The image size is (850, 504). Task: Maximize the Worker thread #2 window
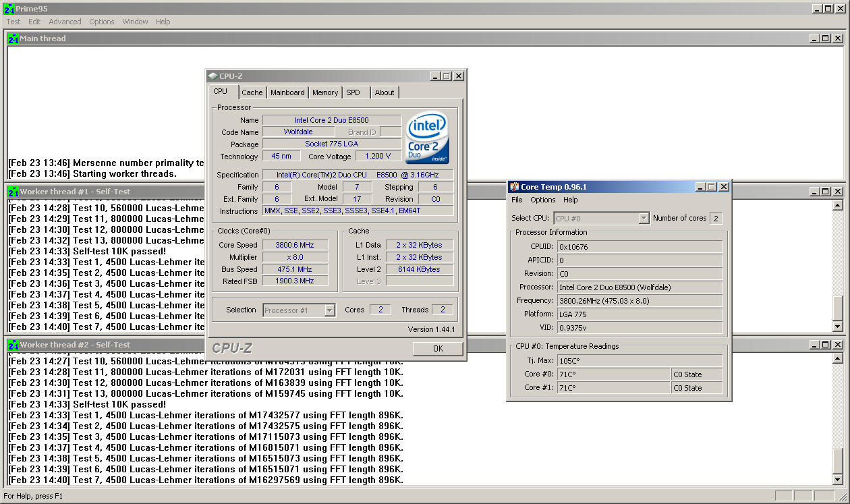pyautogui.click(x=826, y=345)
